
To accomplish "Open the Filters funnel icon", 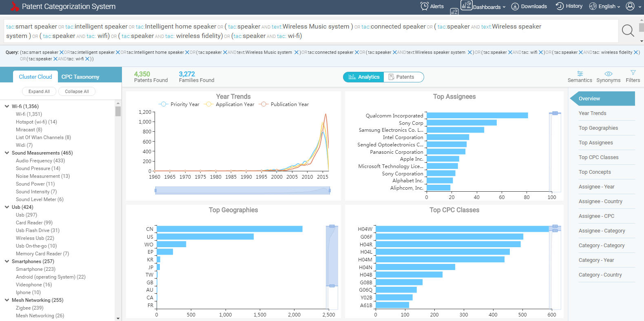I will (633, 73).
